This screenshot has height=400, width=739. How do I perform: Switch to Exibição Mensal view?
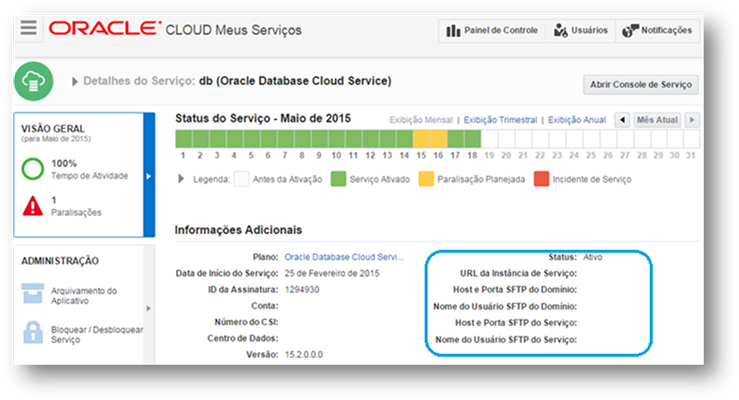420,120
